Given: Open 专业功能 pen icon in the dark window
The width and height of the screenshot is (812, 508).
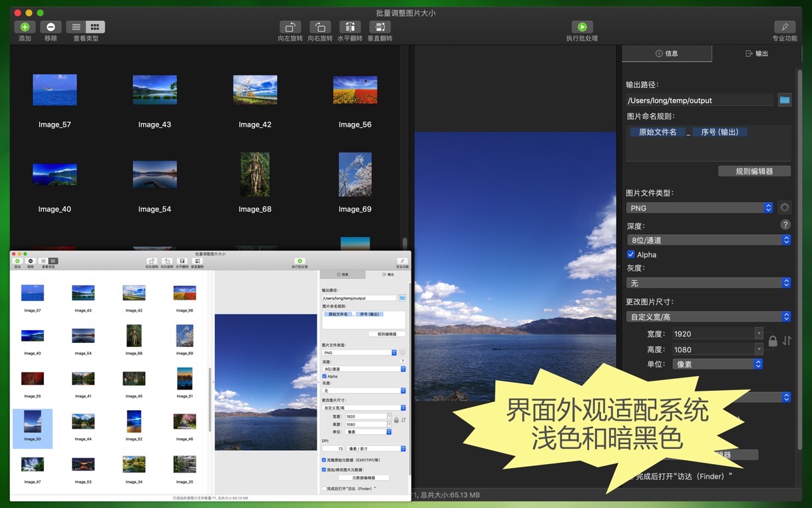Looking at the screenshot, I should coord(785,27).
